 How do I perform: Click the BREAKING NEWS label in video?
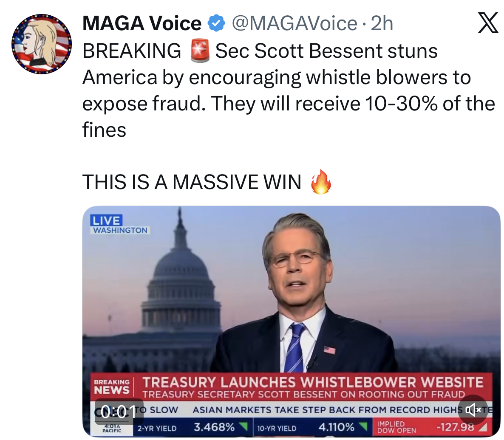click(112, 387)
